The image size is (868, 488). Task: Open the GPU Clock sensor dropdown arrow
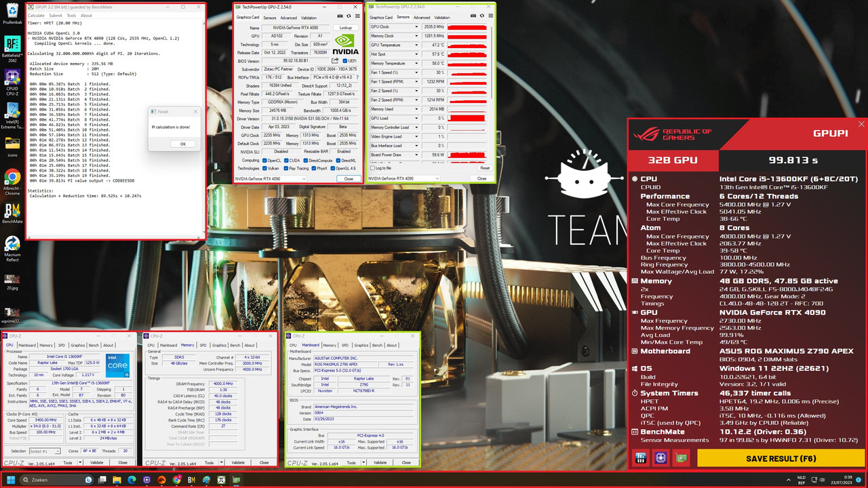[416, 27]
